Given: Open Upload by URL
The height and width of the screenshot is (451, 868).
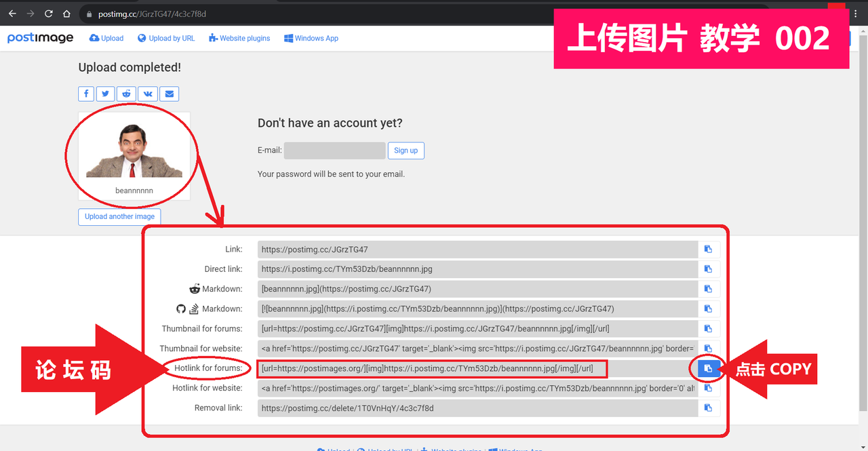Looking at the screenshot, I should pos(166,39).
